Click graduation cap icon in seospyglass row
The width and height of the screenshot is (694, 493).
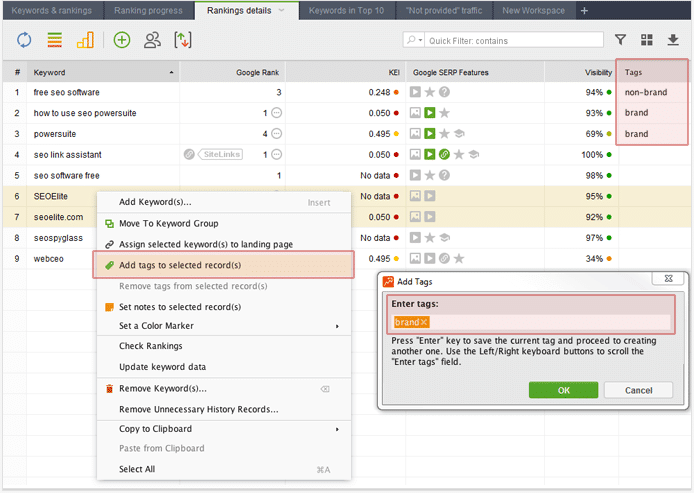click(x=444, y=238)
